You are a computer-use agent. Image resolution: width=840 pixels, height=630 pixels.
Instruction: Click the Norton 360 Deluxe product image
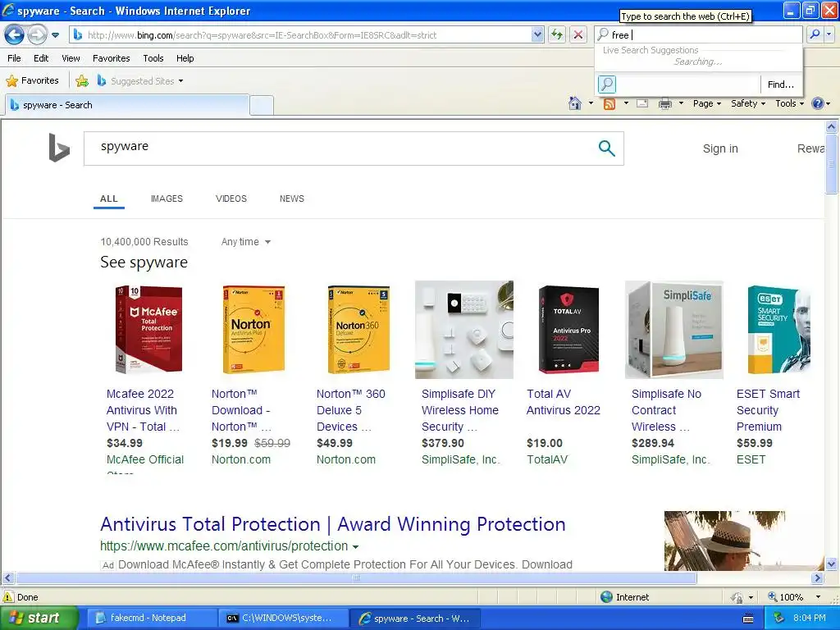click(358, 330)
